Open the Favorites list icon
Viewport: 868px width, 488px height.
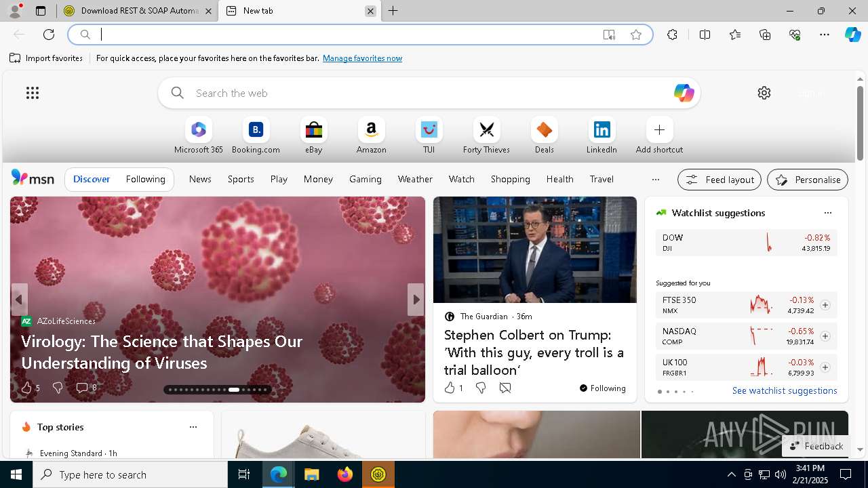point(735,35)
